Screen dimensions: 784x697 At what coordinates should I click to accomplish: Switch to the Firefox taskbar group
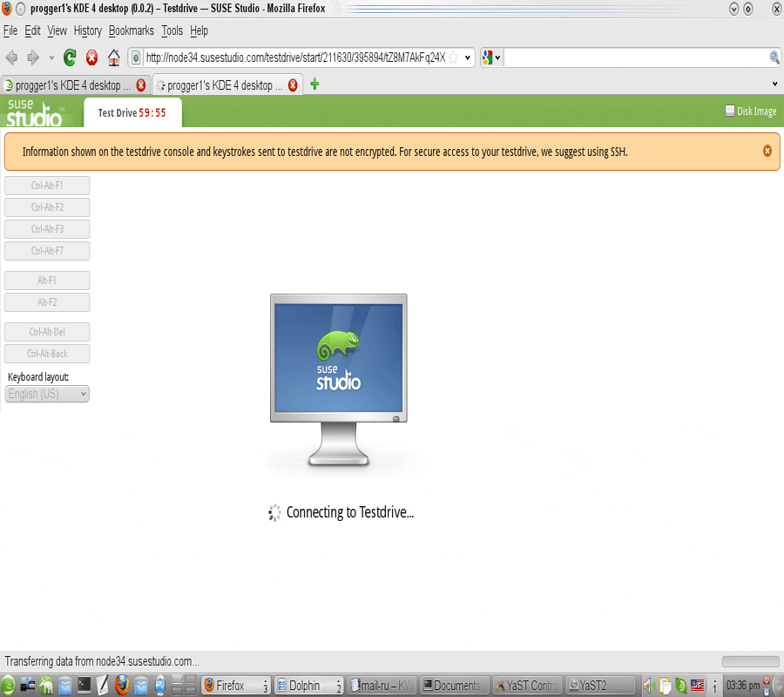(x=236, y=685)
